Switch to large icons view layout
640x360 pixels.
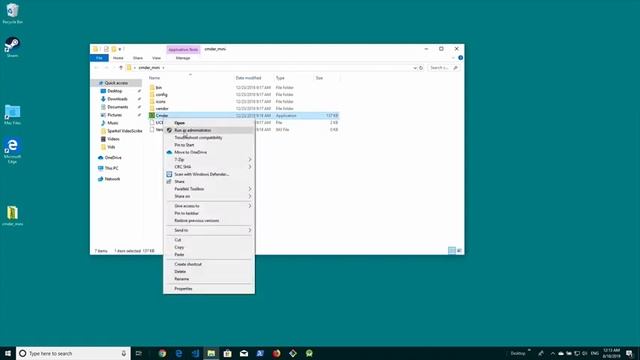[x=459, y=251]
